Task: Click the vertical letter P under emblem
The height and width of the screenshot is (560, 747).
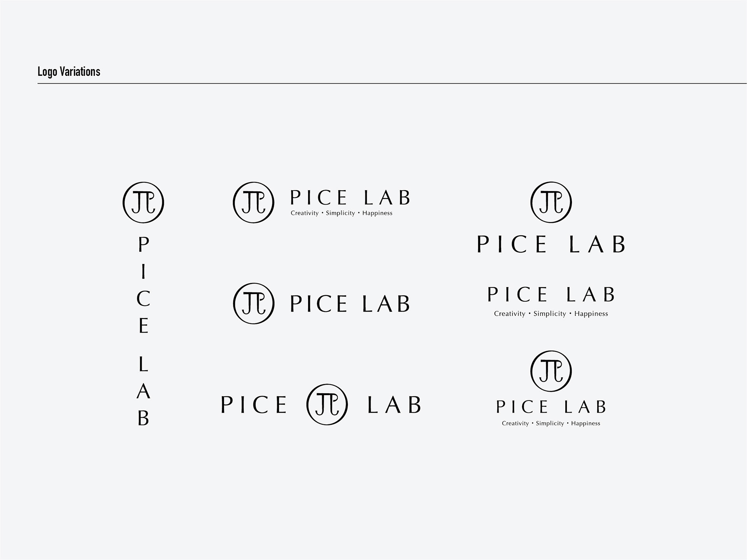Action: (x=144, y=245)
